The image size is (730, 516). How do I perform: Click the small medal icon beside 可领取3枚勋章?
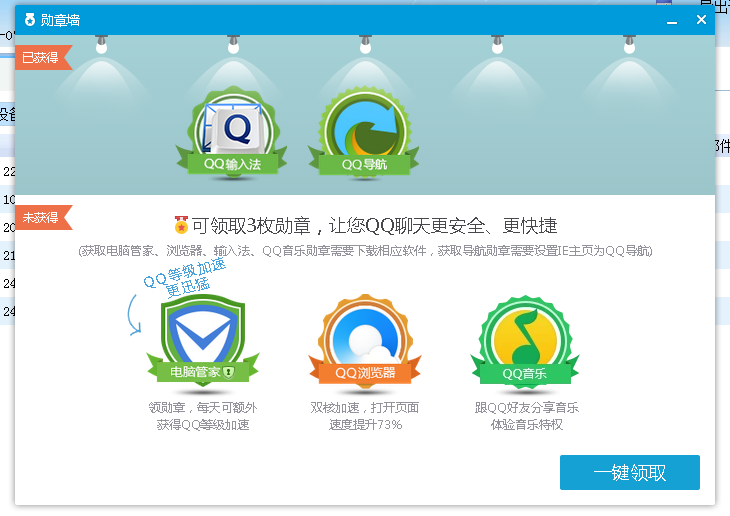[x=181, y=225]
